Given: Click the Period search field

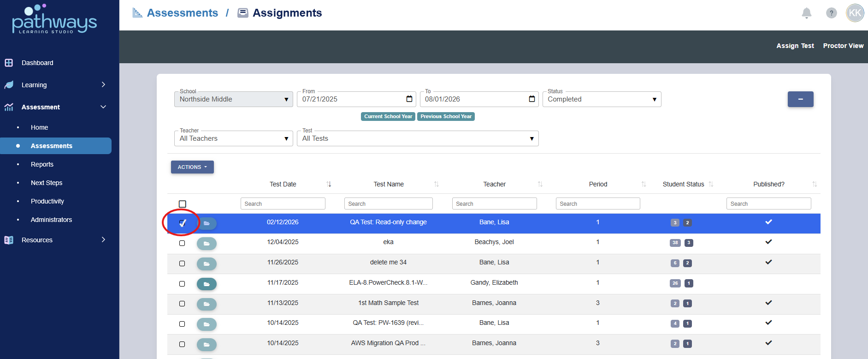Looking at the screenshot, I should (598, 203).
